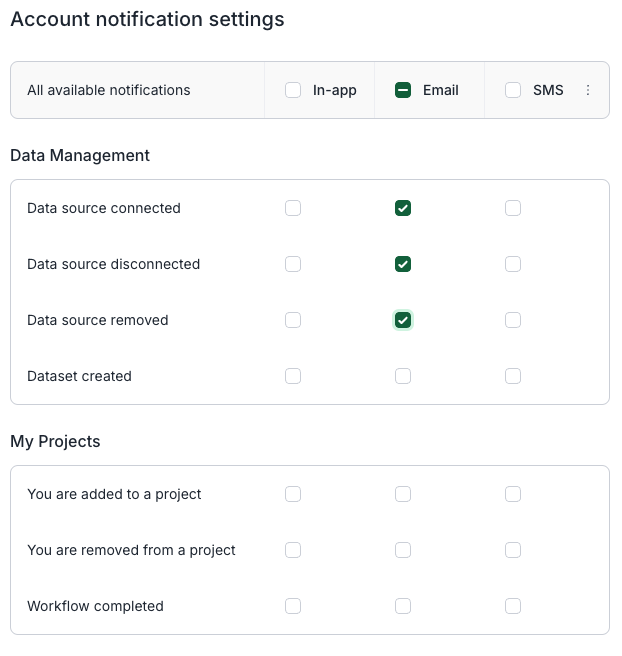The image size is (622, 656).
Task: Uncheck Email for Data source connected
Action: 403,208
